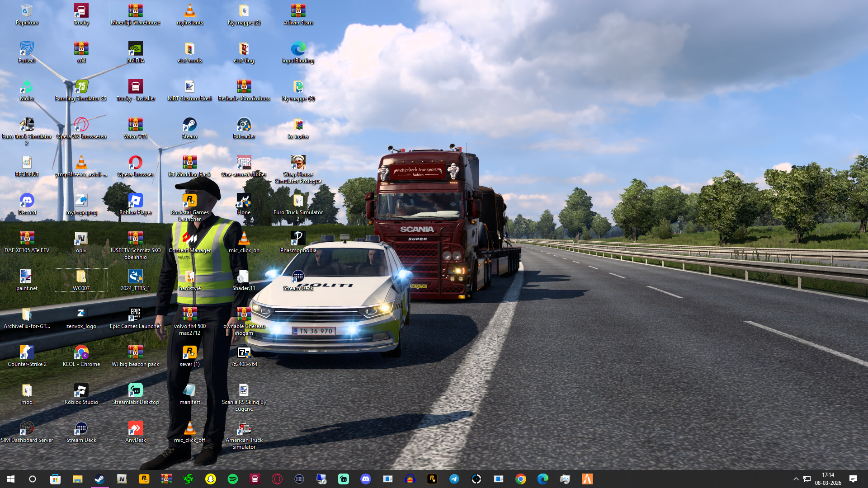
Task: Select the Streamlabs Desktop icon
Action: click(135, 391)
